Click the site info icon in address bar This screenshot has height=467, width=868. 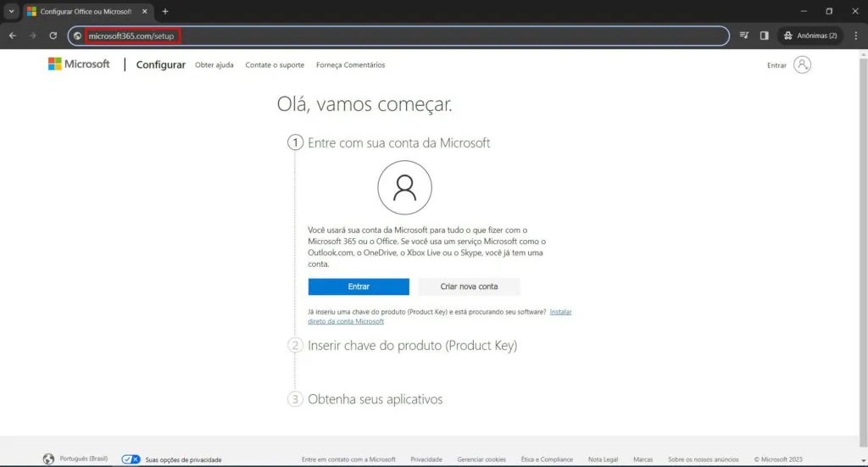click(77, 36)
